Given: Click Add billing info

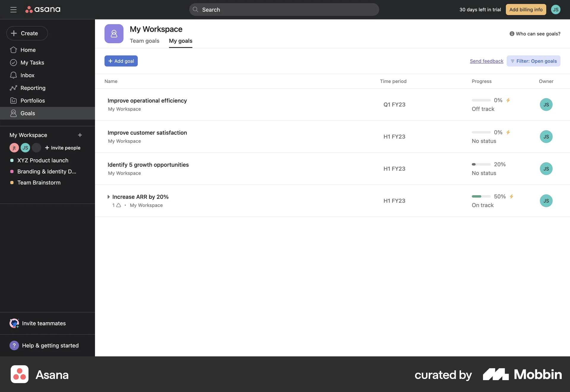Looking at the screenshot, I should 526,10.
